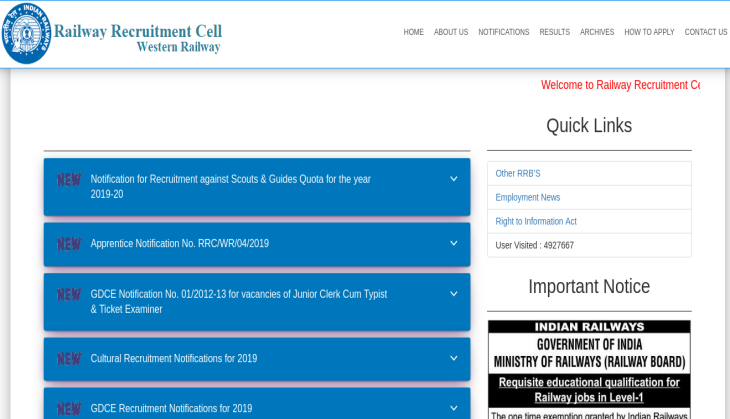
Task: Click NEW badge on Scouts & Guides notification
Action: click(69, 180)
